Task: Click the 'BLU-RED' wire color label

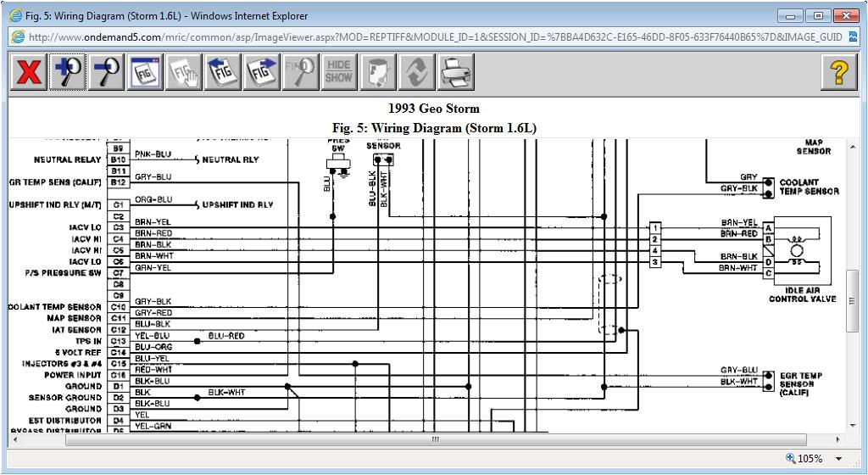Action: coord(226,336)
